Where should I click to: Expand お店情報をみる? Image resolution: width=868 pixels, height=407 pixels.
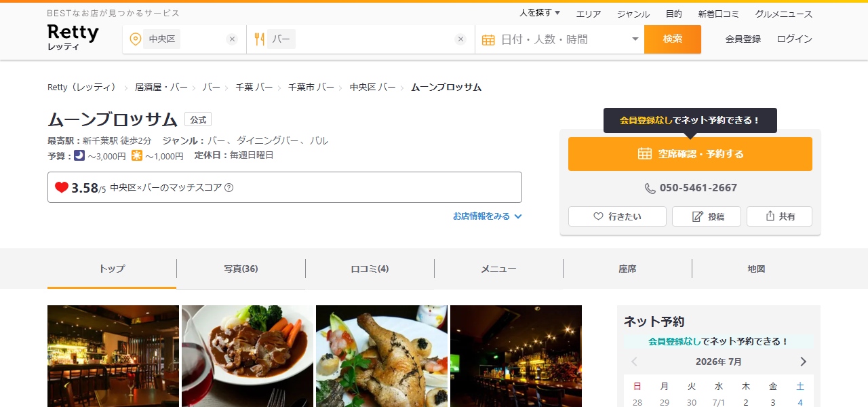[x=487, y=216]
